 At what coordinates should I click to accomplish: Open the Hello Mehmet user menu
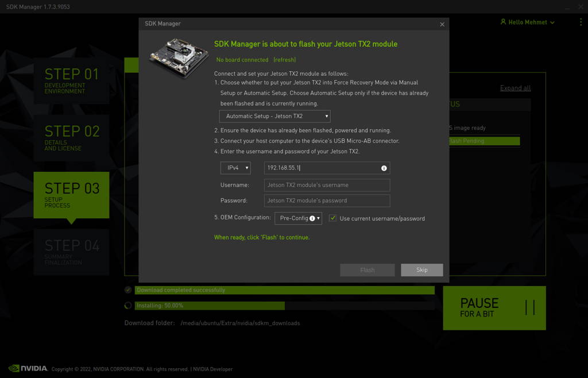527,21
